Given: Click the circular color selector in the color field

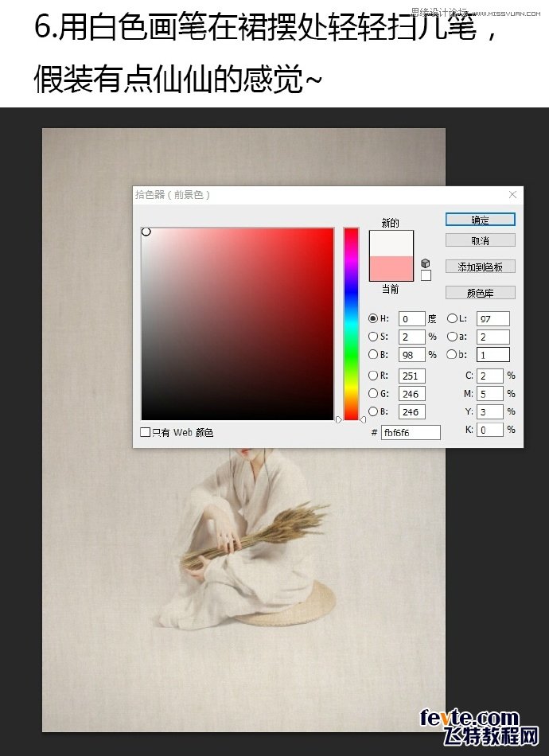Looking at the screenshot, I should pyautogui.click(x=146, y=232).
